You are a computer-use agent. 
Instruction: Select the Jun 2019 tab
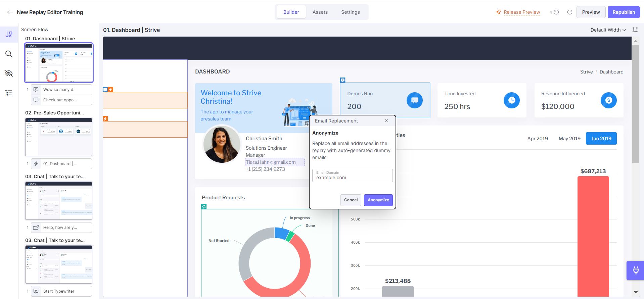[601, 139]
